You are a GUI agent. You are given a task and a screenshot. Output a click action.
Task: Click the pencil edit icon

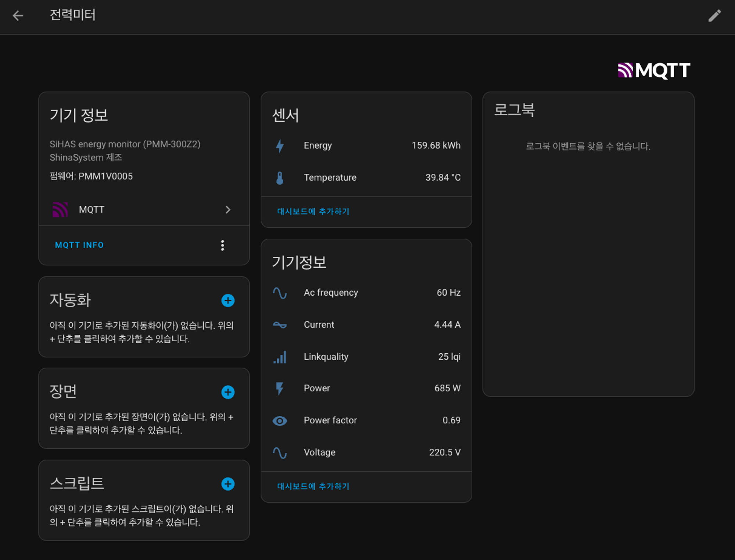click(714, 16)
